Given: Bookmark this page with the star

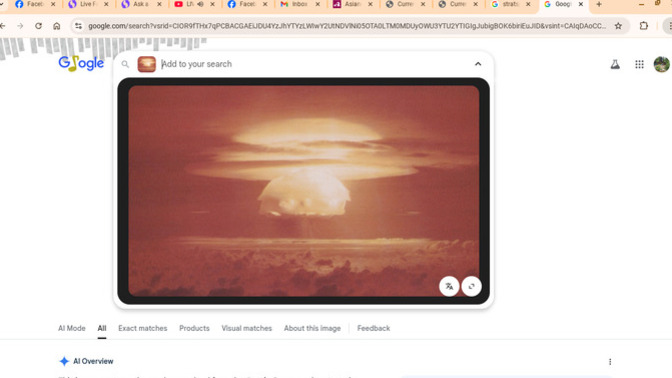Looking at the screenshot, I should 618,26.
